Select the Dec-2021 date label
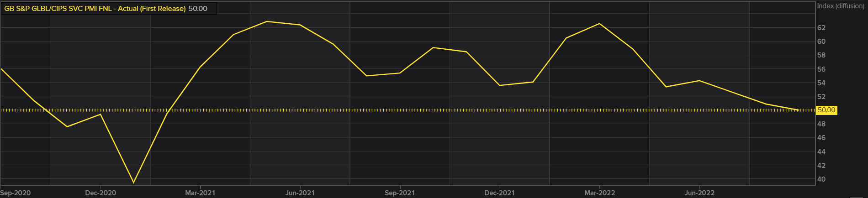 pyautogui.click(x=499, y=193)
